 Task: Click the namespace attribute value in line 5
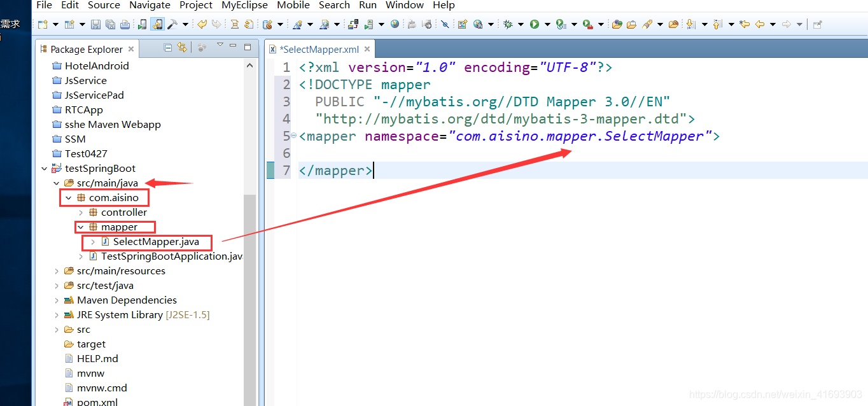pos(580,136)
